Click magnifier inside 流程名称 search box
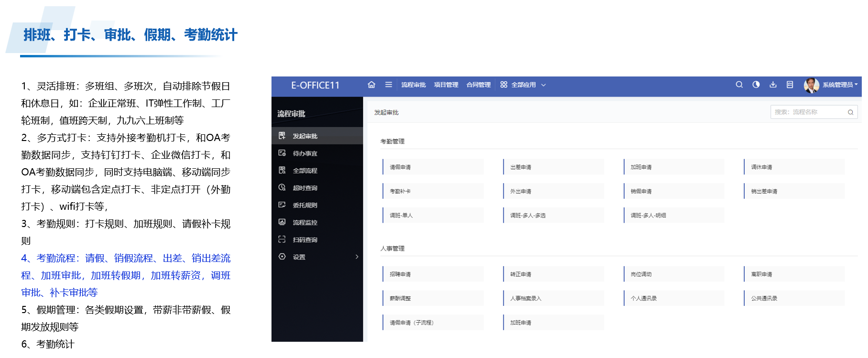This screenshot has height=358, width=868. [850, 112]
